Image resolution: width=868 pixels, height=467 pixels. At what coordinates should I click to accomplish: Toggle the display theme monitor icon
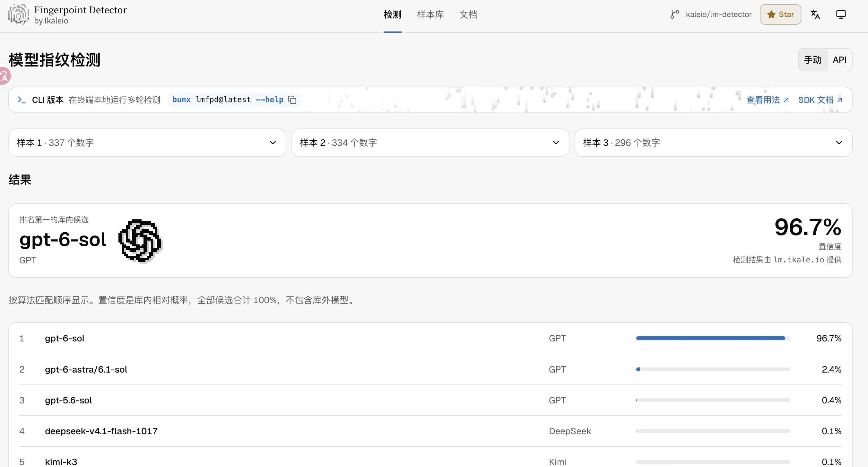pos(841,14)
